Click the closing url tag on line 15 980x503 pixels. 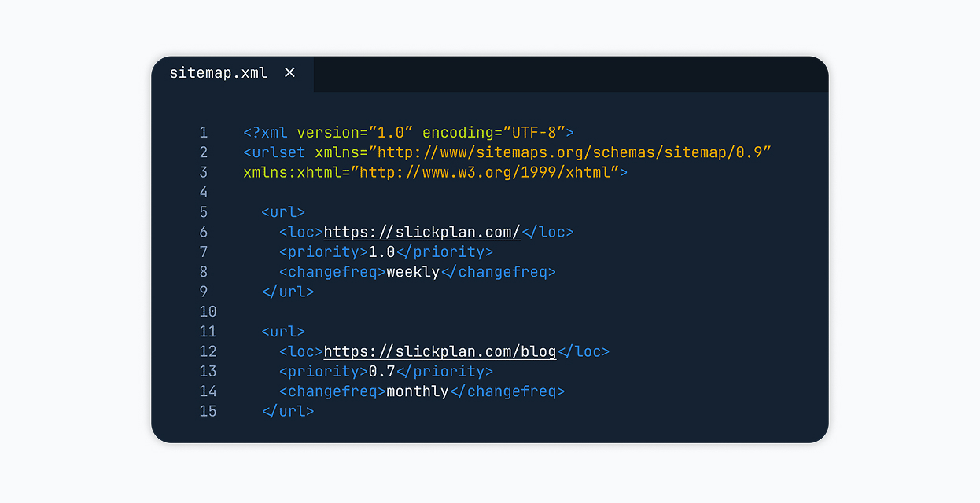[x=288, y=411]
